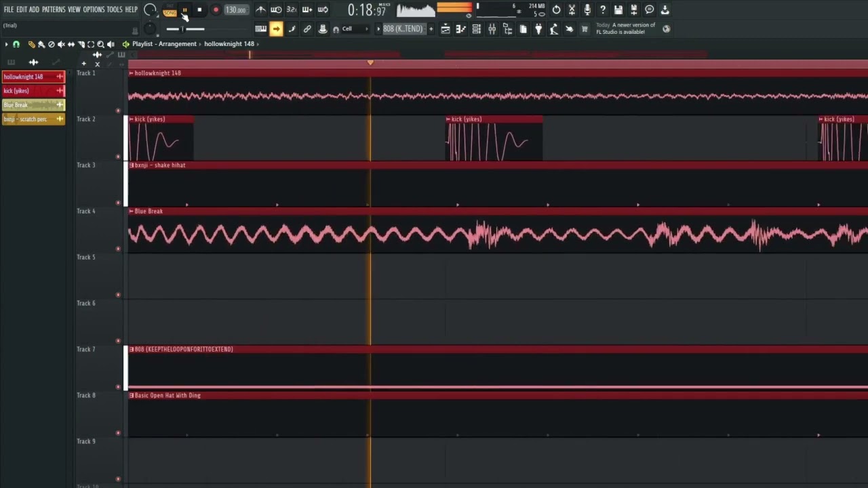Toggle overdub/blend recording icon
The height and width of the screenshot is (488, 868).
307,10
